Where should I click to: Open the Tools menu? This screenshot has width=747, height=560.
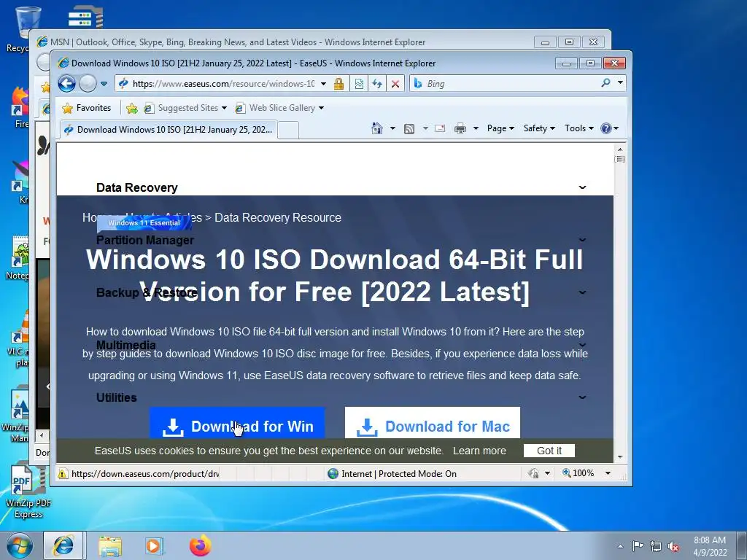click(x=578, y=128)
